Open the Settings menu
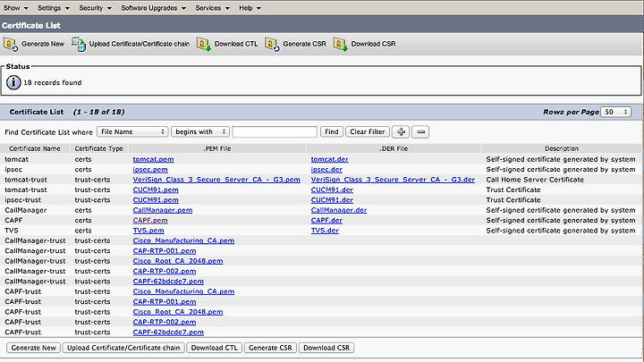This screenshot has height=362, width=644. (x=54, y=8)
